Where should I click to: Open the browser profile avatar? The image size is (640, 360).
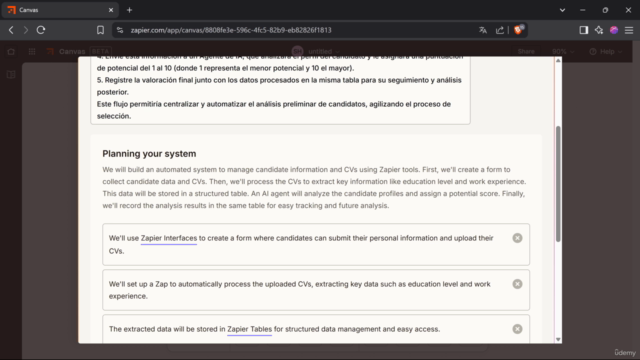click(614, 30)
